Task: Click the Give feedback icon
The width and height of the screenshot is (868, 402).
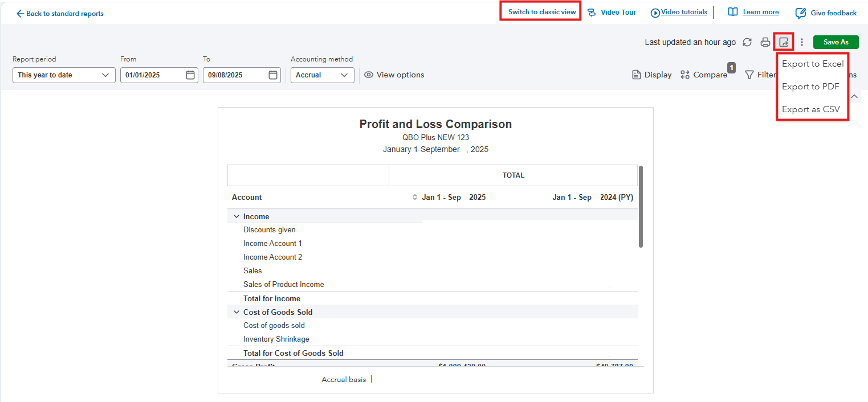Action: [x=801, y=13]
